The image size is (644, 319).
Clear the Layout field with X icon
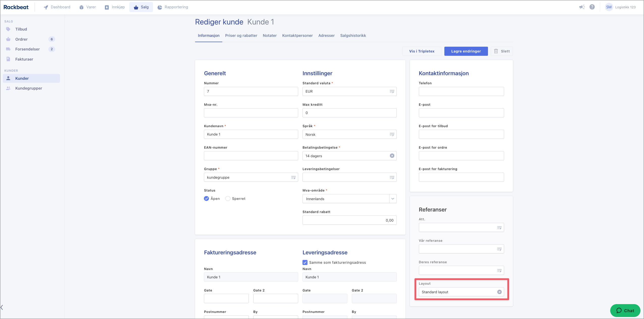click(x=499, y=292)
